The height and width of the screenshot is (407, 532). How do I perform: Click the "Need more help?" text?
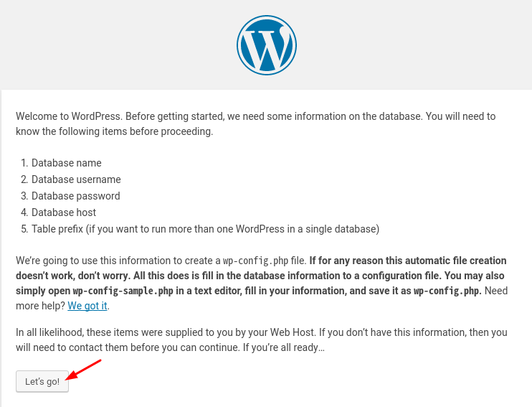(261, 299)
